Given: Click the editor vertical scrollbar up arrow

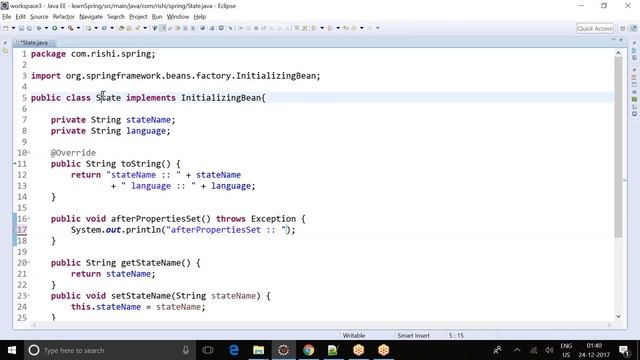Looking at the screenshot, I should pos(618,53).
